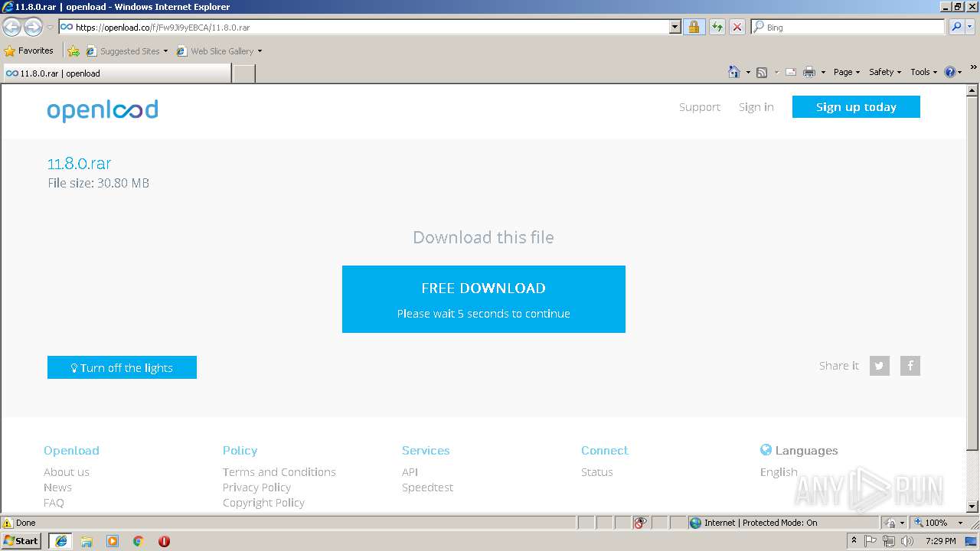Image resolution: width=980 pixels, height=551 pixels.
Task: Open News footer link
Action: pyautogui.click(x=57, y=487)
